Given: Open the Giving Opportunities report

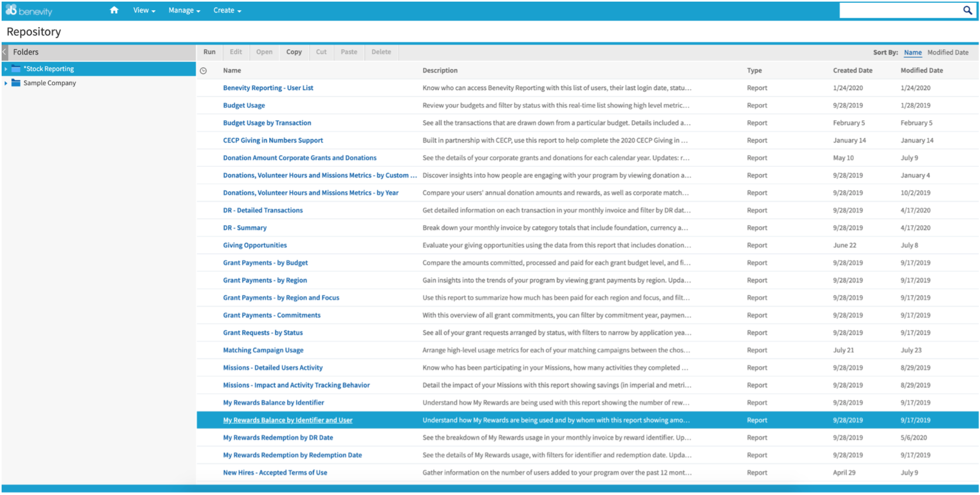Looking at the screenshot, I should coord(255,245).
